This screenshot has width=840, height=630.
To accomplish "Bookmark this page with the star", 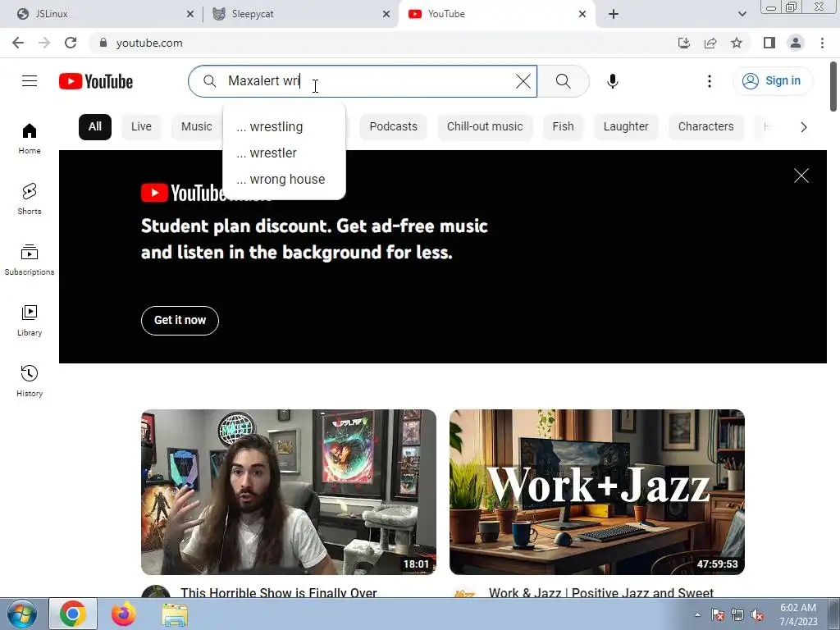I will click(x=737, y=43).
